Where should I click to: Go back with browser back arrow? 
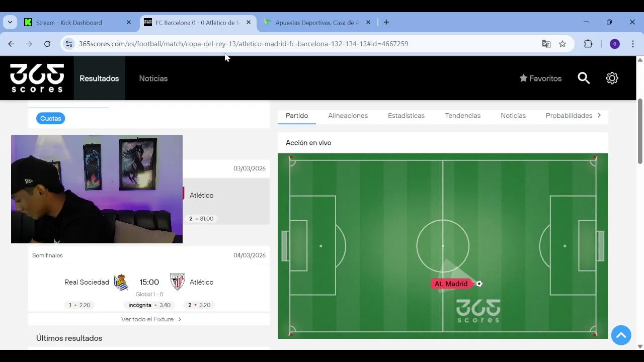11,44
